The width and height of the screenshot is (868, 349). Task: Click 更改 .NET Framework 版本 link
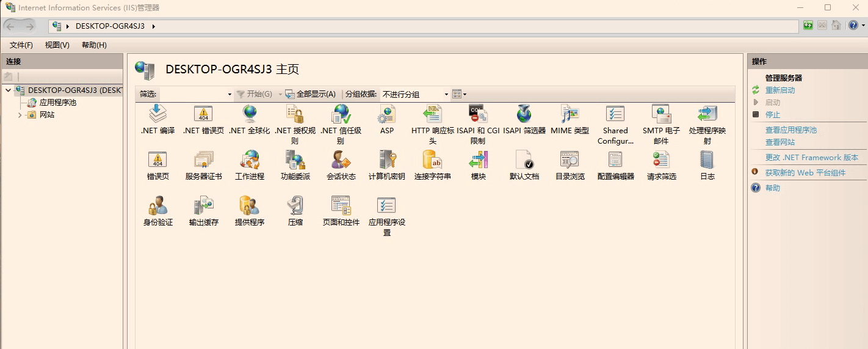click(x=812, y=158)
